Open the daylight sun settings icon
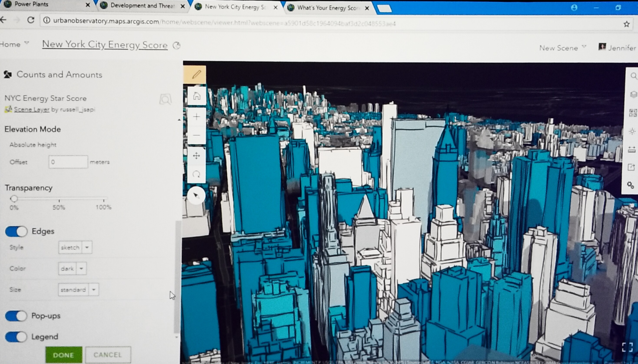The image size is (638, 364). point(632,131)
